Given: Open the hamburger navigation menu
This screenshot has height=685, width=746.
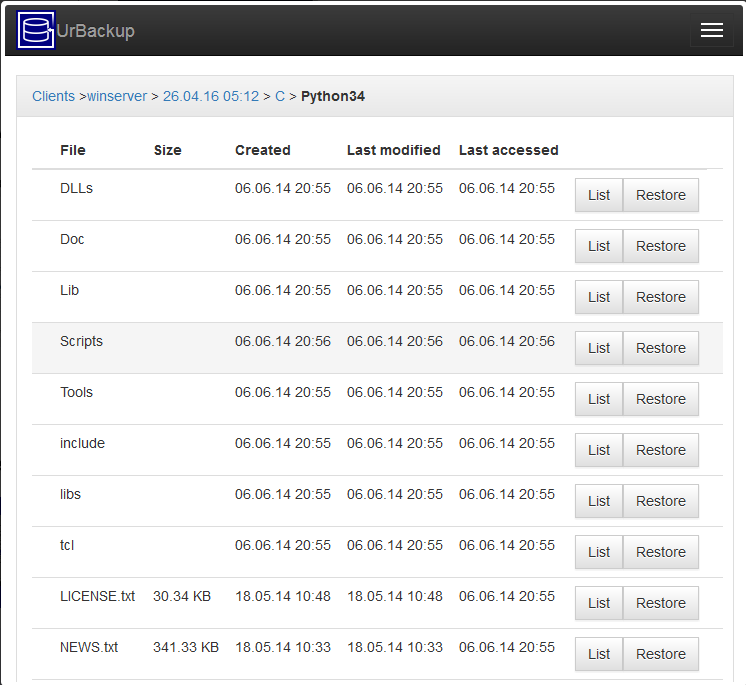Looking at the screenshot, I should [712, 30].
